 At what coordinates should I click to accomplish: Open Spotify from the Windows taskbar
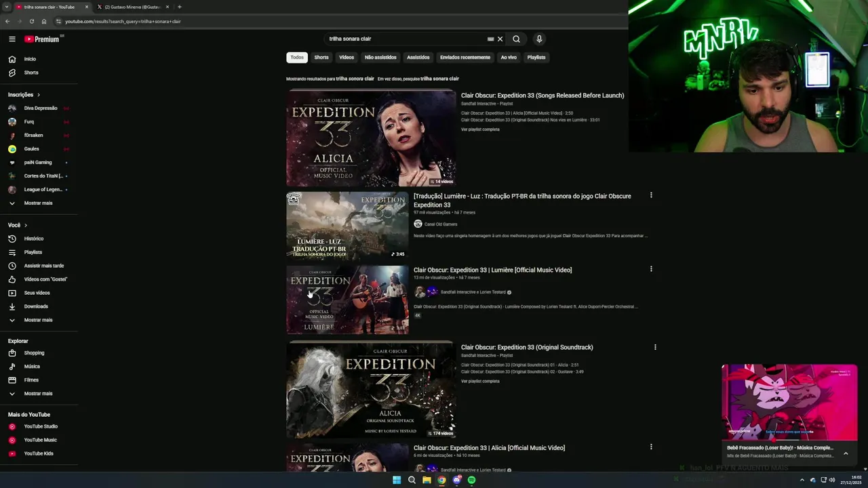471,480
